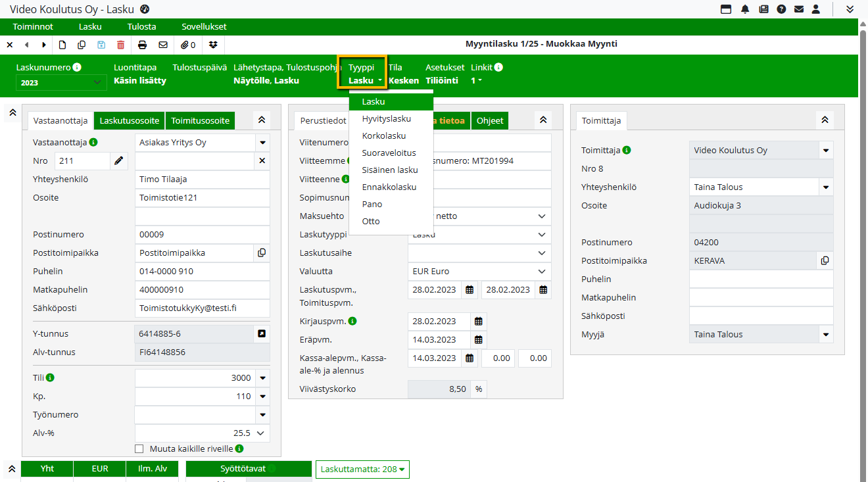Open the Valuutta EUR Euro dropdown
The width and height of the screenshot is (868, 482).
coord(479,272)
